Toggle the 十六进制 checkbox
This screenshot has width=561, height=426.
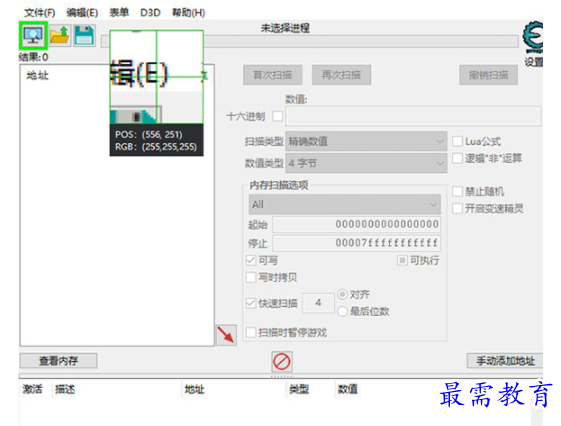[278, 116]
